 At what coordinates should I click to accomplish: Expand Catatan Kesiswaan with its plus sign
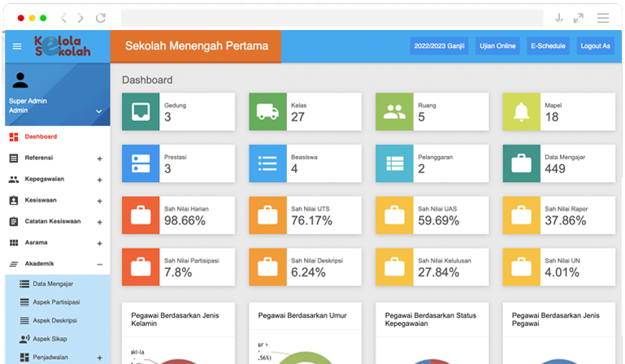100,222
